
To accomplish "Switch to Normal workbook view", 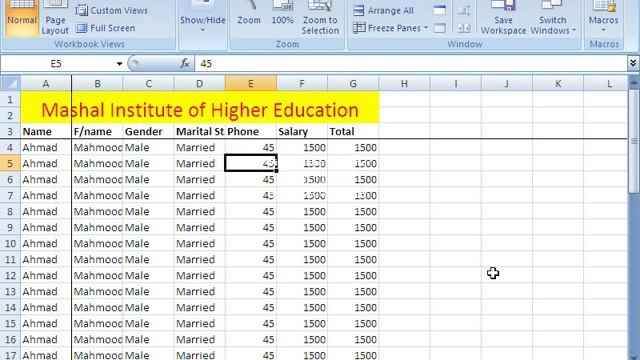I will click(22, 18).
